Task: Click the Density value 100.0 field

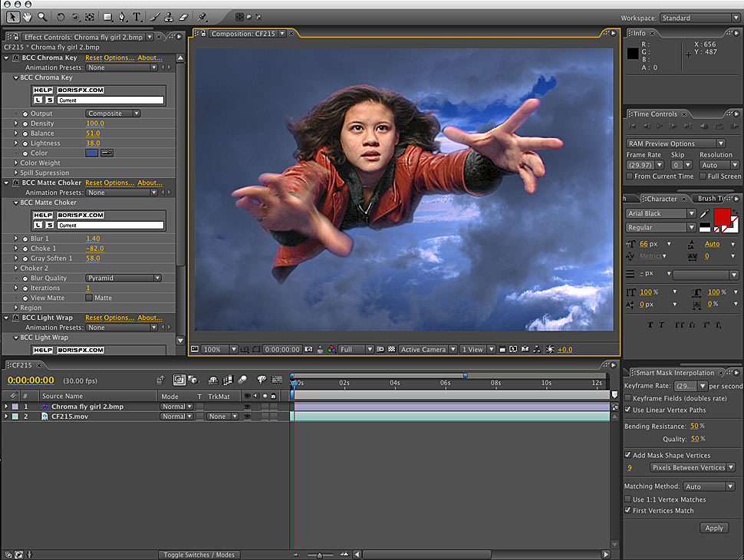Action: click(95, 124)
